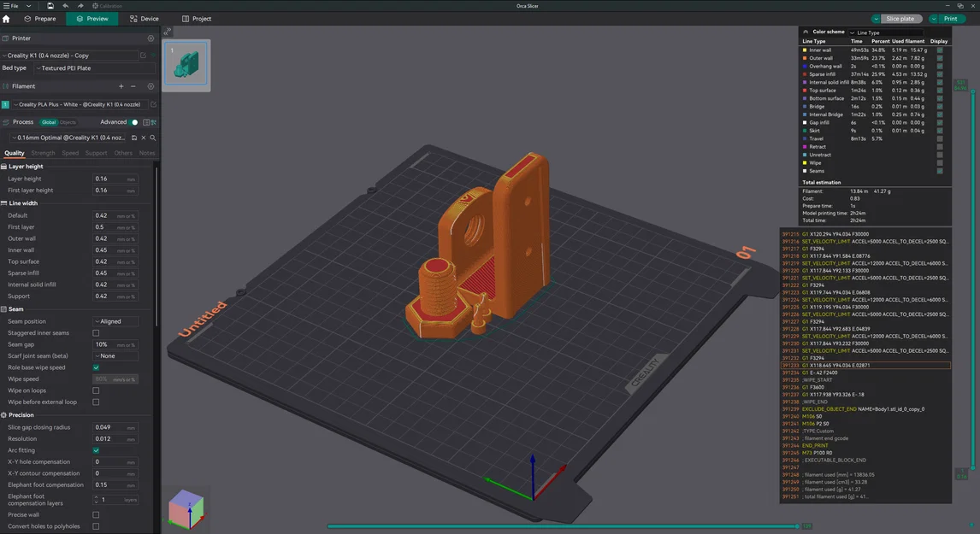Open the Scarf joint seam dropdown
The image size is (980, 534).
pyautogui.click(x=115, y=356)
